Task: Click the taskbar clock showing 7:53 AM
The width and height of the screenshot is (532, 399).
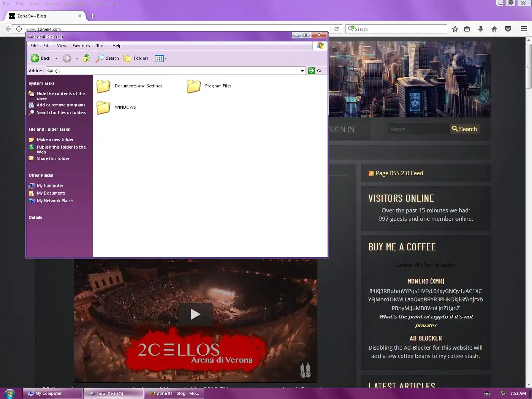Action: tap(518, 393)
